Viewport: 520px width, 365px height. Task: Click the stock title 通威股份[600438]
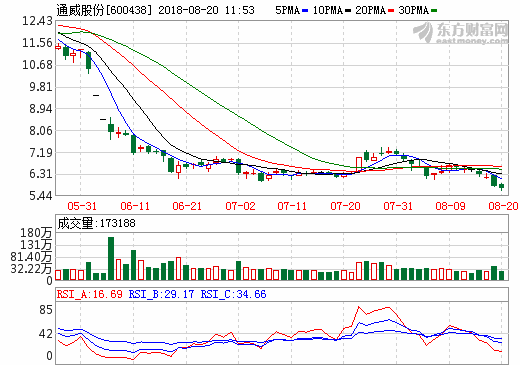coord(104,10)
